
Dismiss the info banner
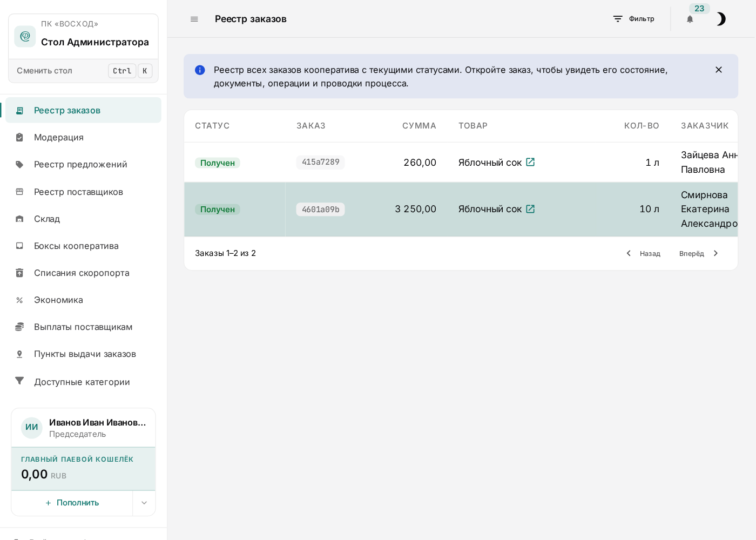click(x=719, y=70)
